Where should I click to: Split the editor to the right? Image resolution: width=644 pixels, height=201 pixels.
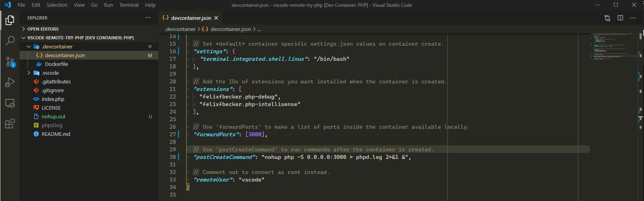tap(620, 18)
